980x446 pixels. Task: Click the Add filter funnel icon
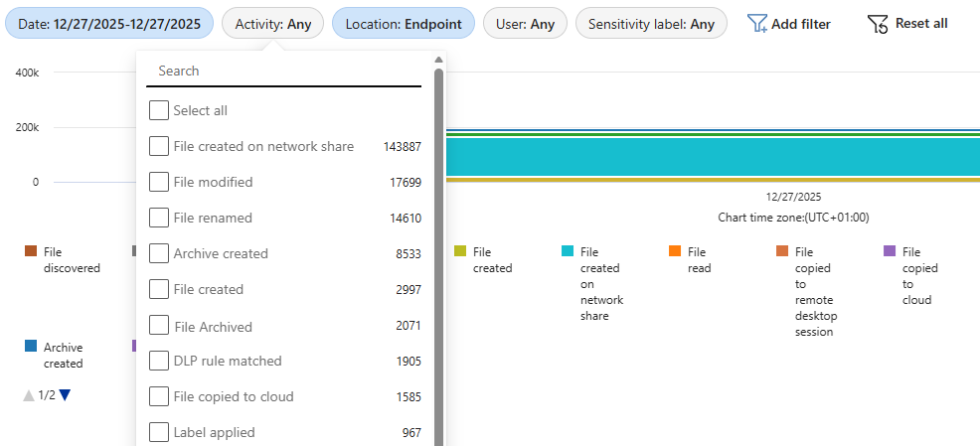click(x=757, y=23)
